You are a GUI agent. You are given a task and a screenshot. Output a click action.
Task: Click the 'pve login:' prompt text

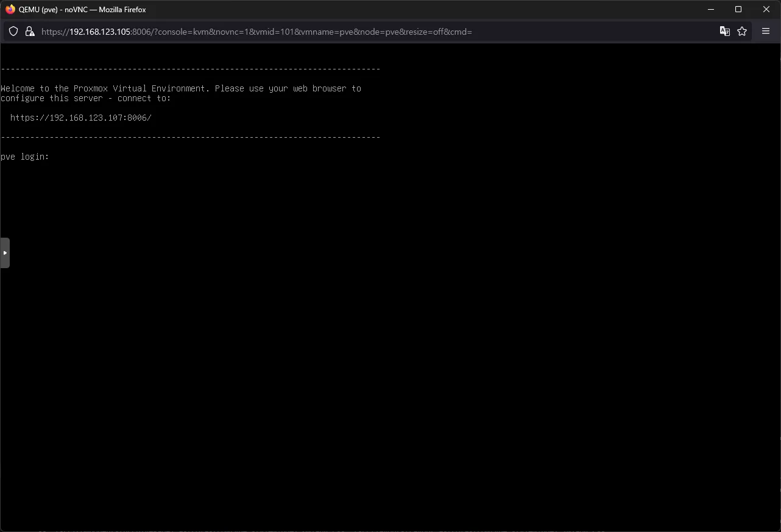coord(25,157)
